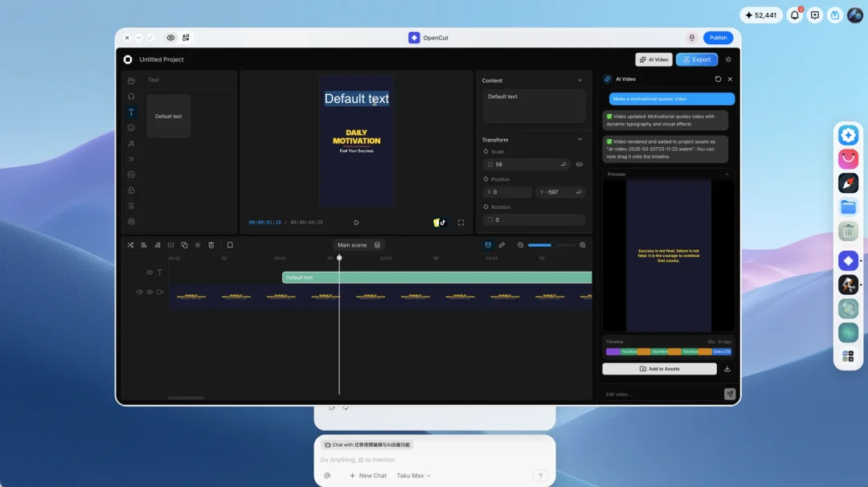The height and width of the screenshot is (487, 868).
Task: Open the Sounds headphone tab in sidebar
Action: (131, 96)
